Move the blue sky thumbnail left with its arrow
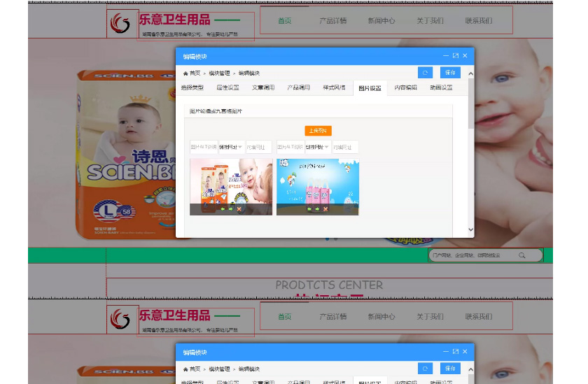The width and height of the screenshot is (588, 384). (x=309, y=209)
